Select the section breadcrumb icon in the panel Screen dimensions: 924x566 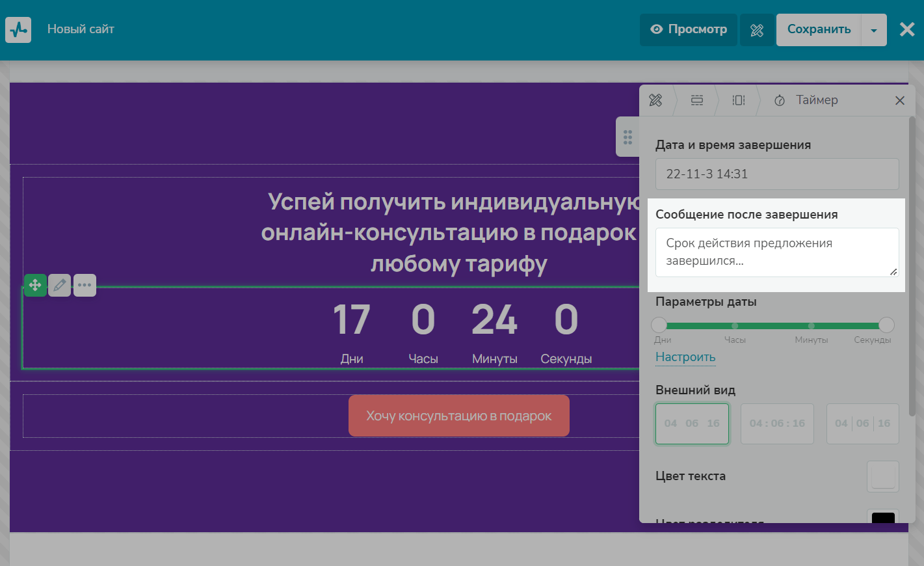697,100
